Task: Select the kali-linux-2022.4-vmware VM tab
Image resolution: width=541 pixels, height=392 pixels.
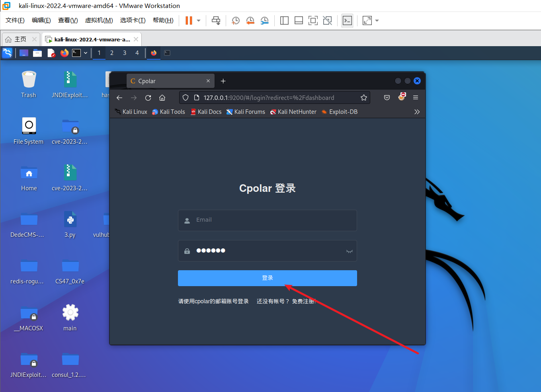Action: [x=92, y=39]
